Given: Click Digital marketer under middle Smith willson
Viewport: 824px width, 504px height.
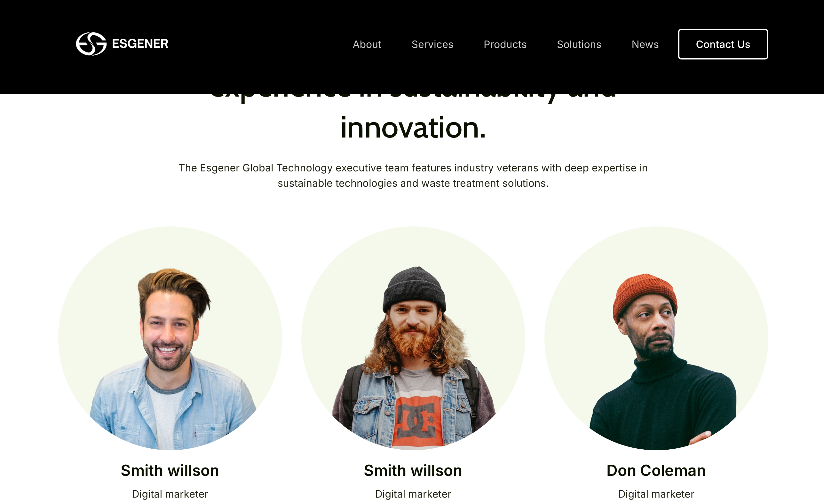Looking at the screenshot, I should coord(413,494).
